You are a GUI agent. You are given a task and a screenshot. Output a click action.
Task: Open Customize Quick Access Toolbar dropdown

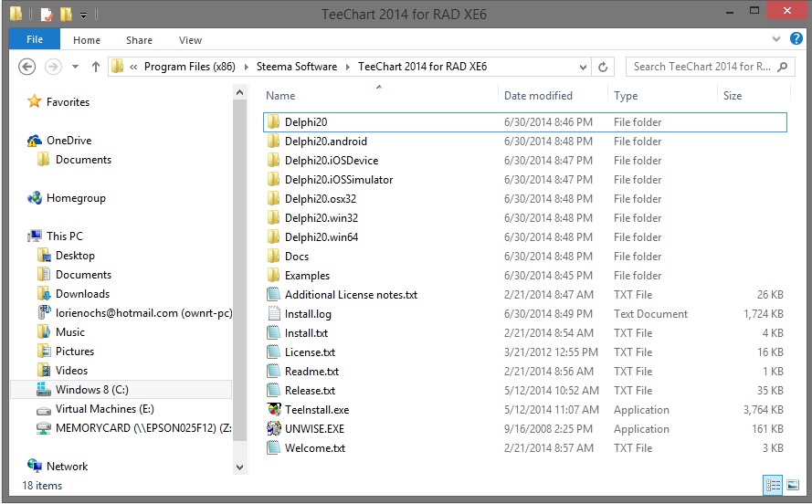[x=83, y=15]
